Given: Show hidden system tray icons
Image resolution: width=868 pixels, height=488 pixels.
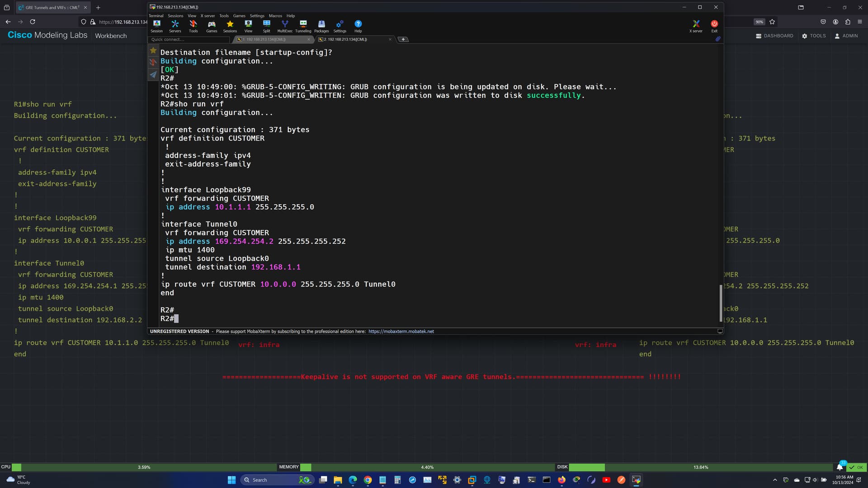Looking at the screenshot, I should (775, 480).
